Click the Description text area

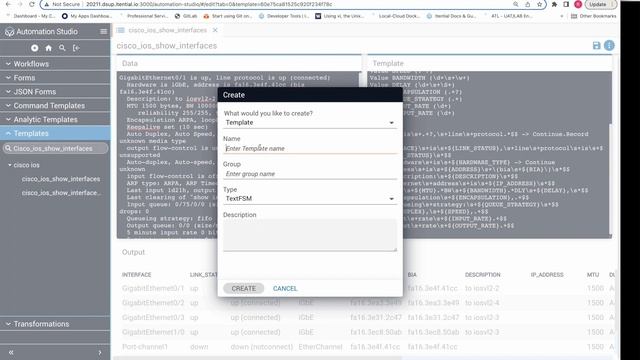coord(310,235)
